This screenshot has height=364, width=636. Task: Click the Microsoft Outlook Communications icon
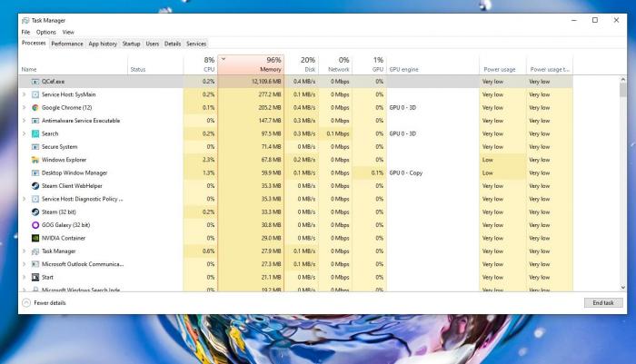click(35, 264)
